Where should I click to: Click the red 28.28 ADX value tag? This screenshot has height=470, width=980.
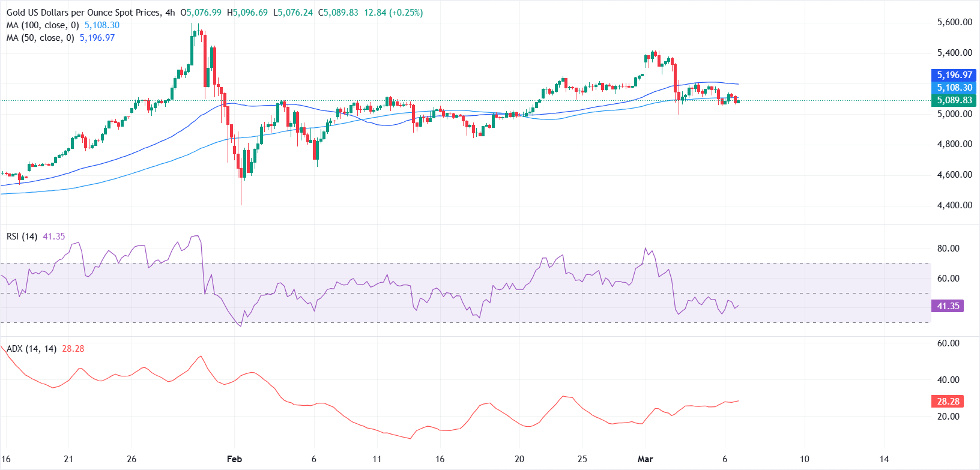[948, 402]
